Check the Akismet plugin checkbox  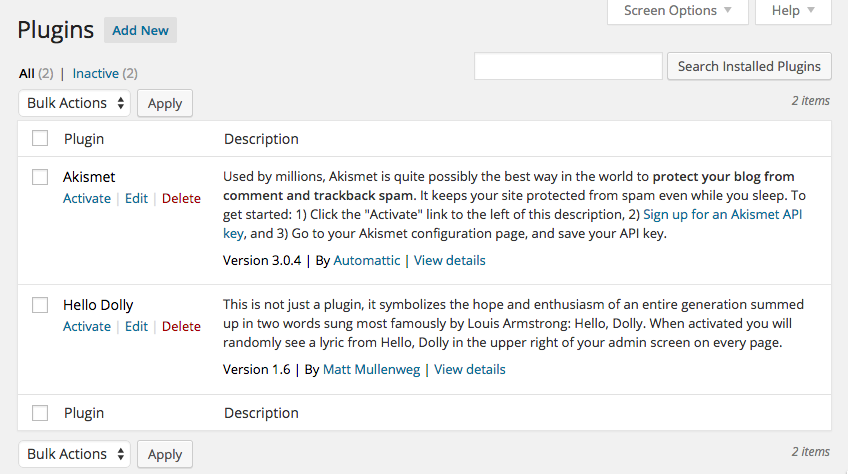40,177
